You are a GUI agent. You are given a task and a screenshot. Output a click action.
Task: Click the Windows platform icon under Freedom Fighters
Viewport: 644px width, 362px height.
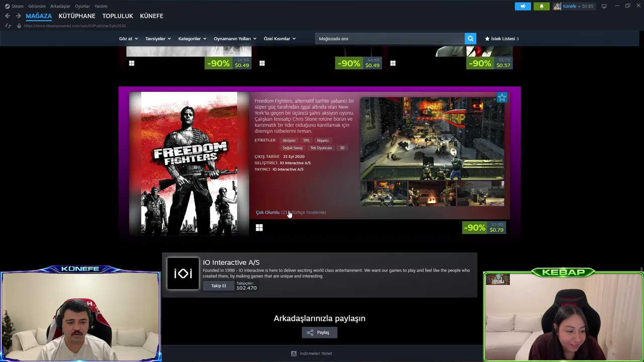[259, 228]
